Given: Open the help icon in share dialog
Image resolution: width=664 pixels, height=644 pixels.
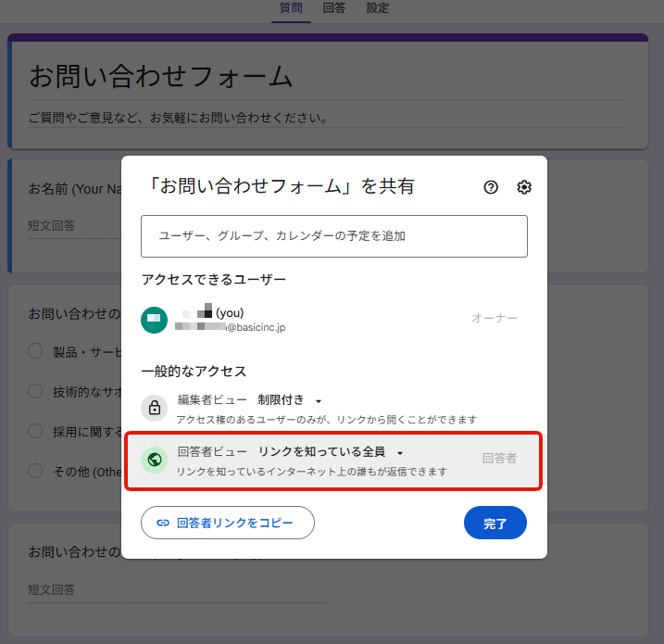Looking at the screenshot, I should [x=491, y=187].
